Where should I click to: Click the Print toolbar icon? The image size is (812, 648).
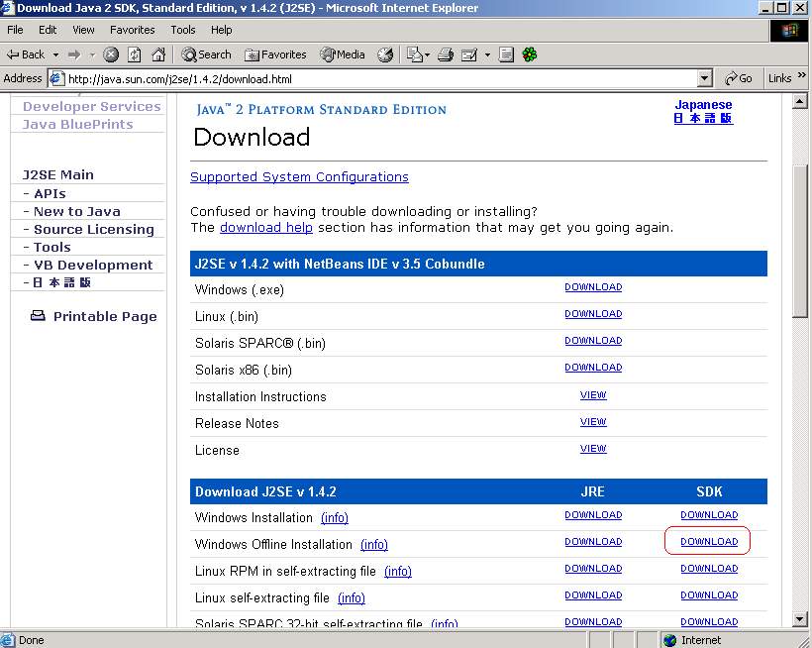pos(446,54)
